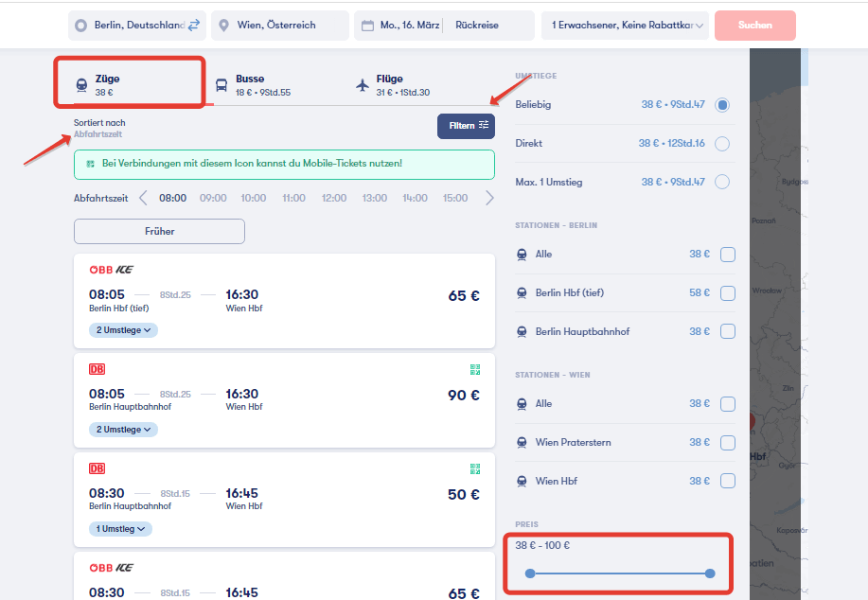The height and width of the screenshot is (600, 868).
Task: Swap origin and destination with arrows icon
Action: (194, 25)
